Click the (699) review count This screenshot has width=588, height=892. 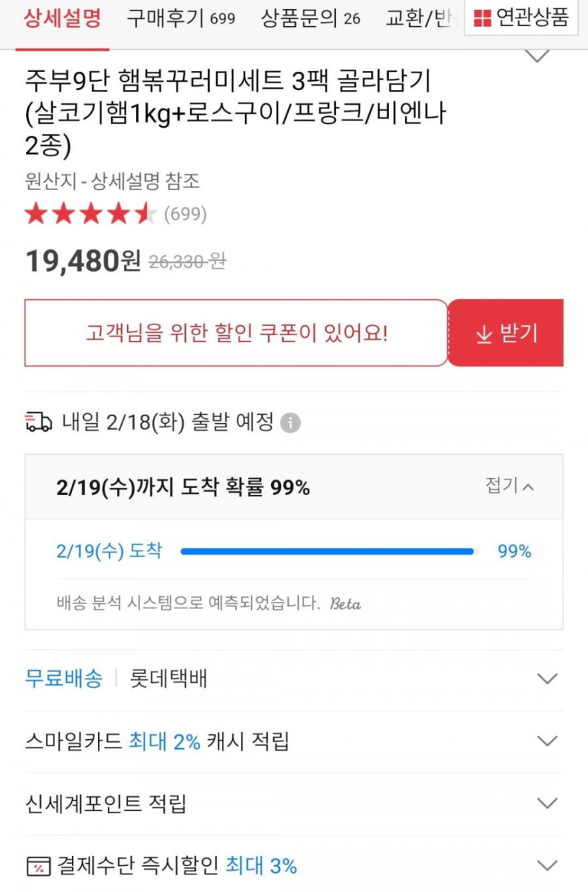pyautogui.click(x=185, y=214)
